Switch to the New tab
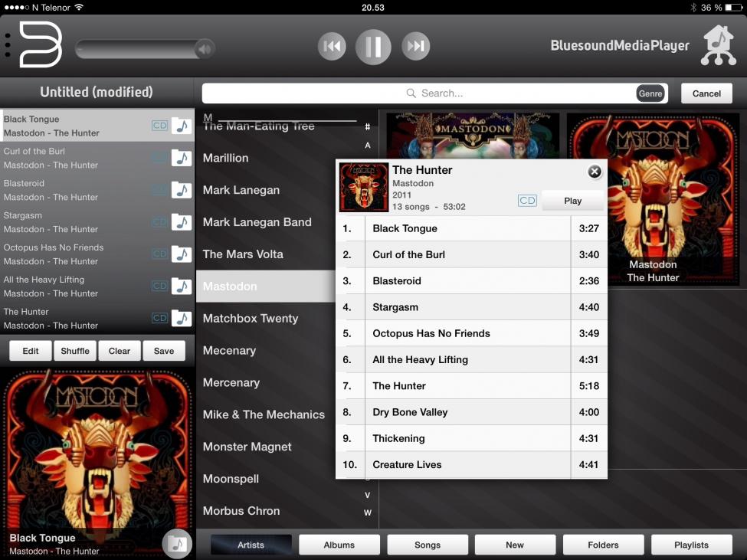Image resolution: width=747 pixels, height=560 pixels. click(515, 545)
